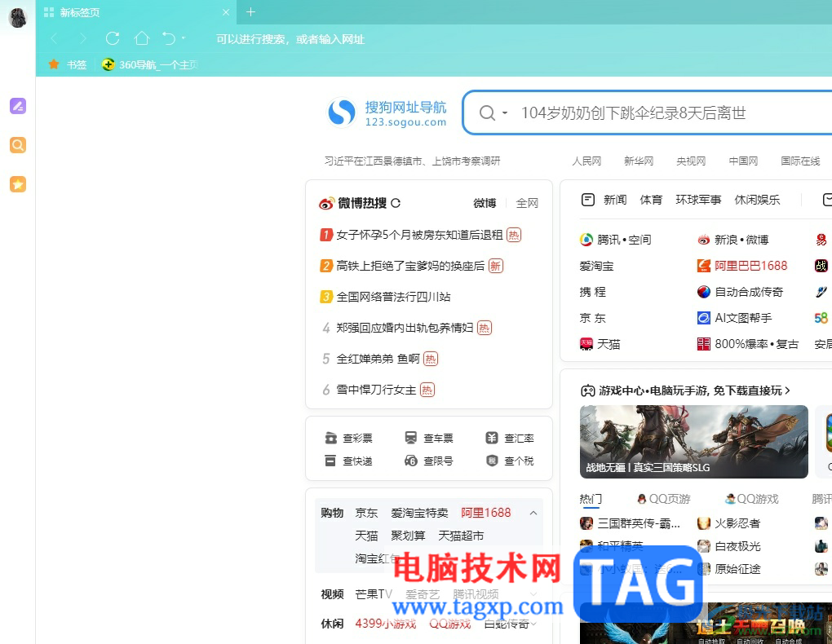Screen dimensions: 832x644
Task: Close the 新标签页 tab
Action: point(225,12)
